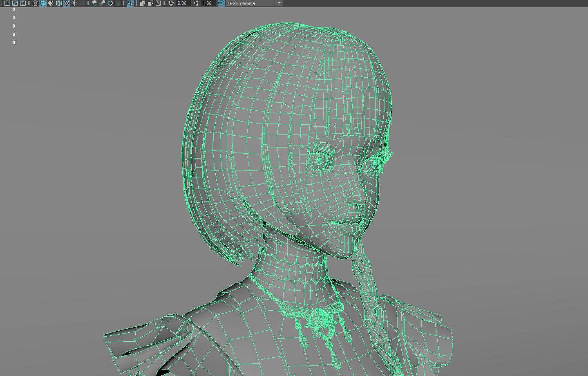The height and width of the screenshot is (376, 588).
Task: Toggle the Field Chart icon
Action: pyautogui.click(x=7, y=3)
